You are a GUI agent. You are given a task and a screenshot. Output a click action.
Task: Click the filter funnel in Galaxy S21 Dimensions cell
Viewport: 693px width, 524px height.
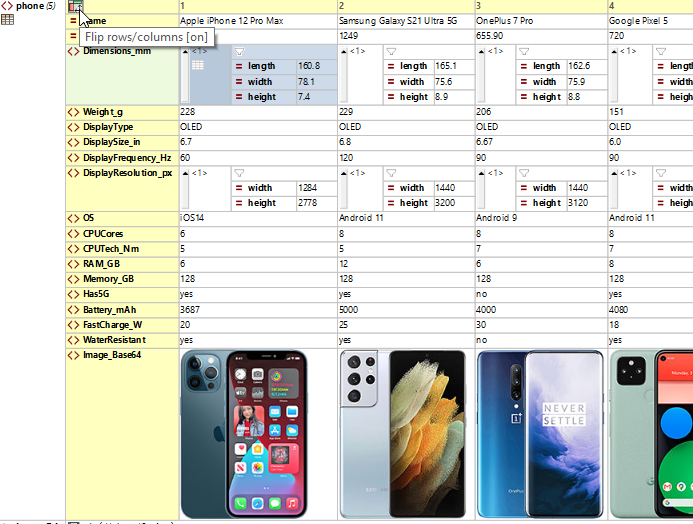pos(391,50)
